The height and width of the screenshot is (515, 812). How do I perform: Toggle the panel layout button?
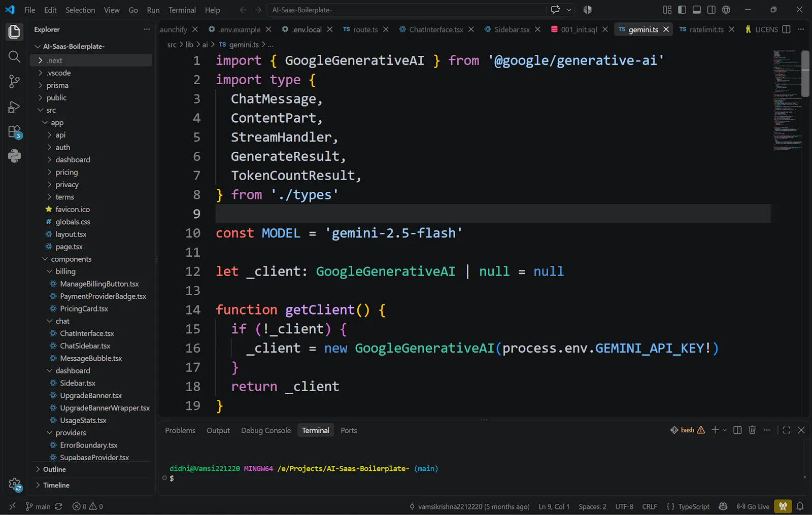(x=697, y=10)
